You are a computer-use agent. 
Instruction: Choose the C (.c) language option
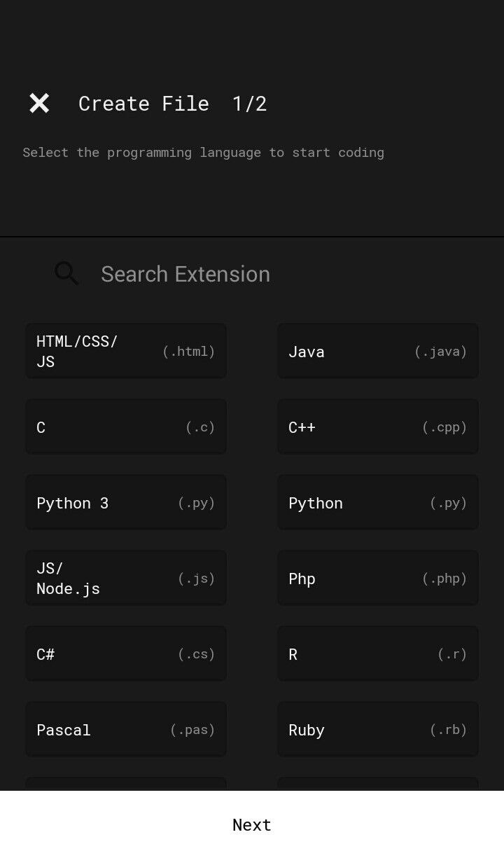(x=126, y=427)
